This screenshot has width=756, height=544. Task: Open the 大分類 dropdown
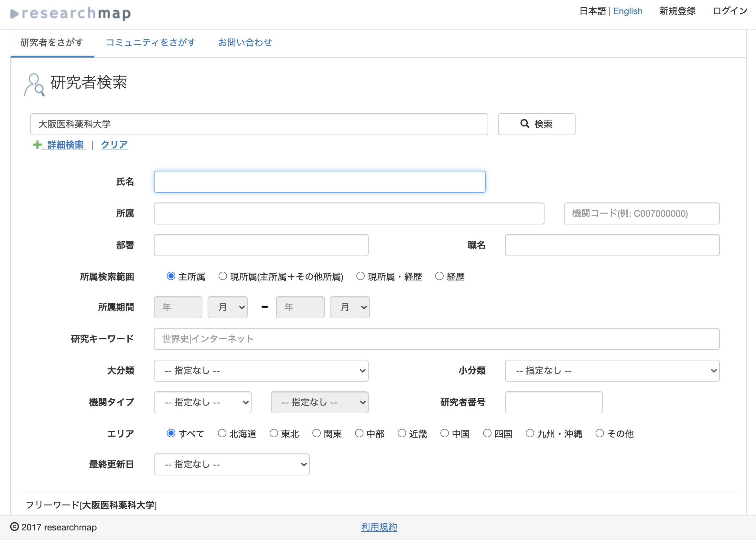click(x=261, y=370)
